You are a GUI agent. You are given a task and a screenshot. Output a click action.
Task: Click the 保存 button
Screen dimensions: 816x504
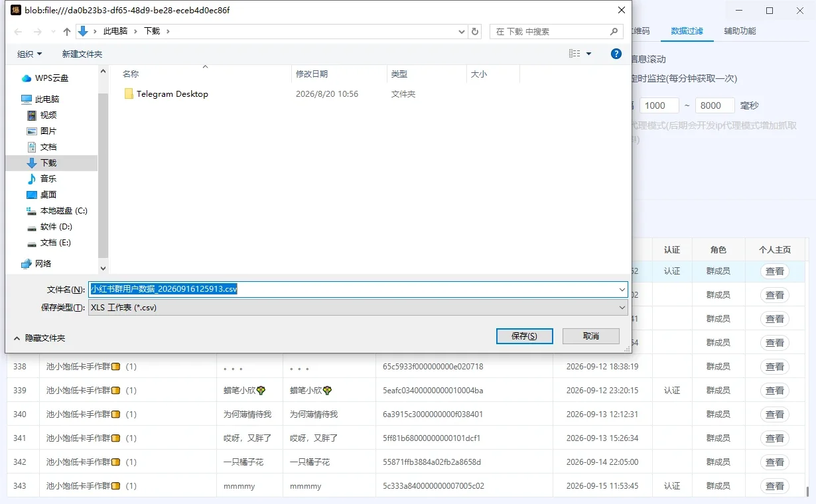pyautogui.click(x=525, y=336)
